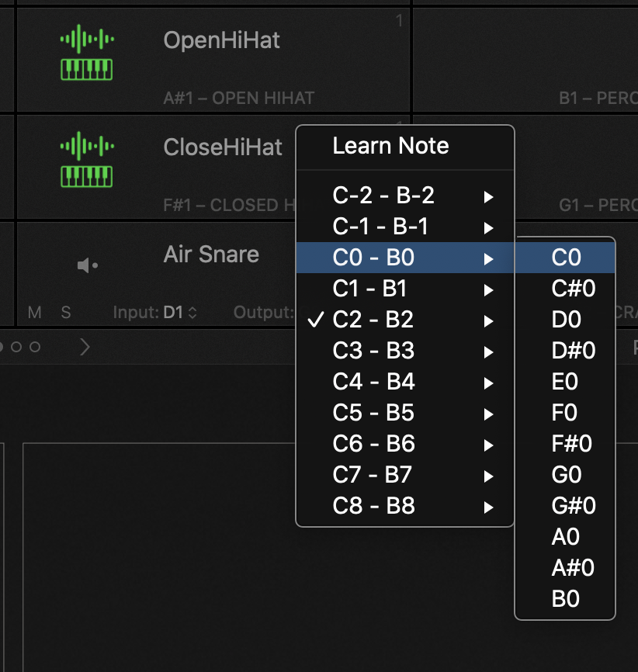Open the Input D1 note dropdown
The image size is (638, 672).
(179, 313)
